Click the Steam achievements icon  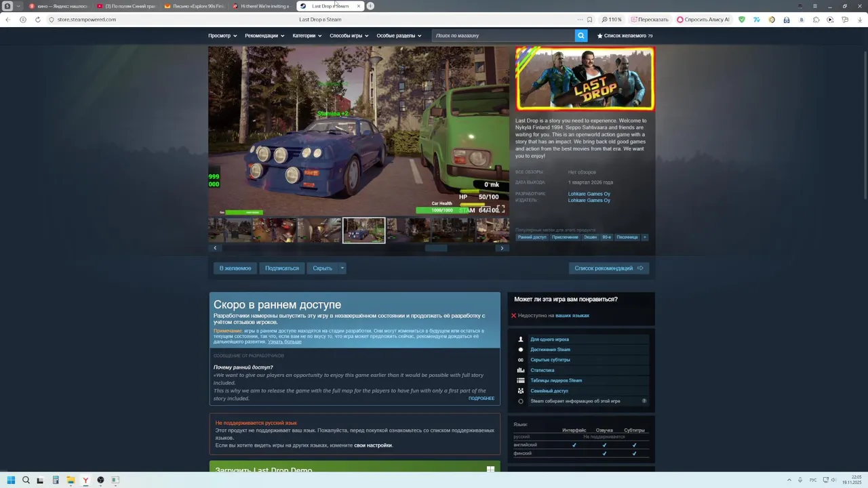(x=521, y=350)
